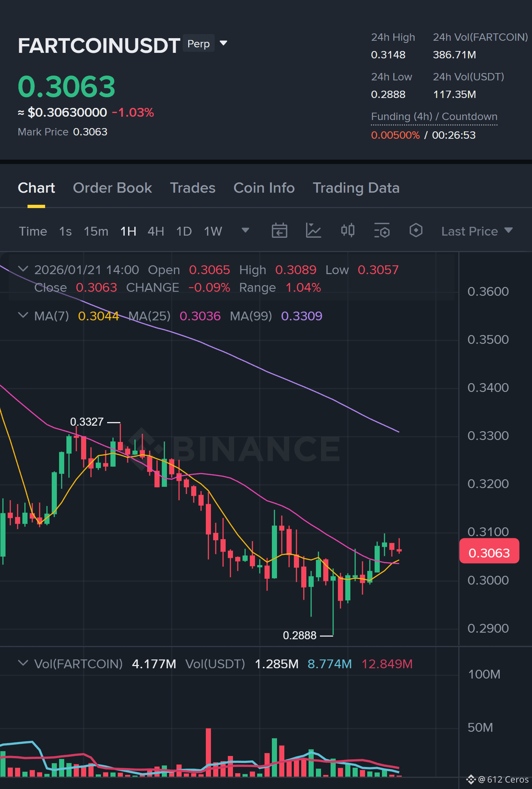Switch to the Order Book tab

click(112, 188)
